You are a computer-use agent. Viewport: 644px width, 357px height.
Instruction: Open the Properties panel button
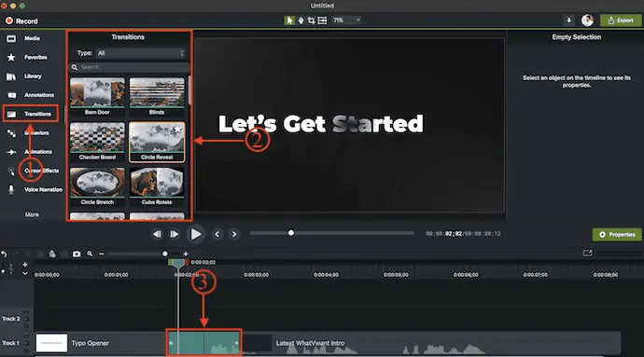pos(617,235)
